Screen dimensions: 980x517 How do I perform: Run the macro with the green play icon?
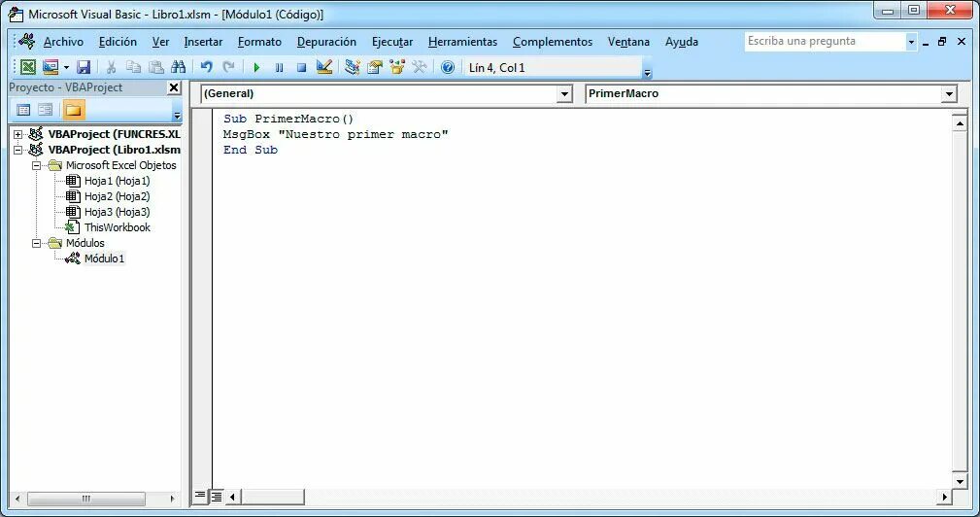click(256, 67)
